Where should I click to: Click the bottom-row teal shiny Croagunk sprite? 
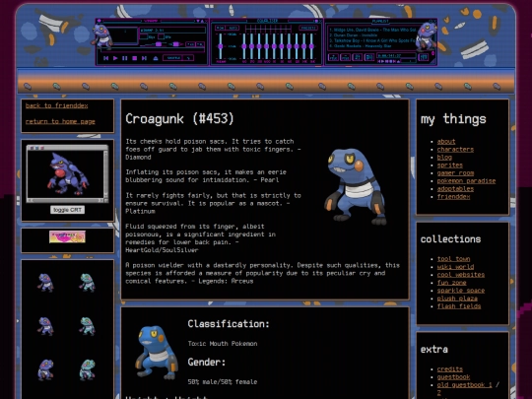click(88, 369)
